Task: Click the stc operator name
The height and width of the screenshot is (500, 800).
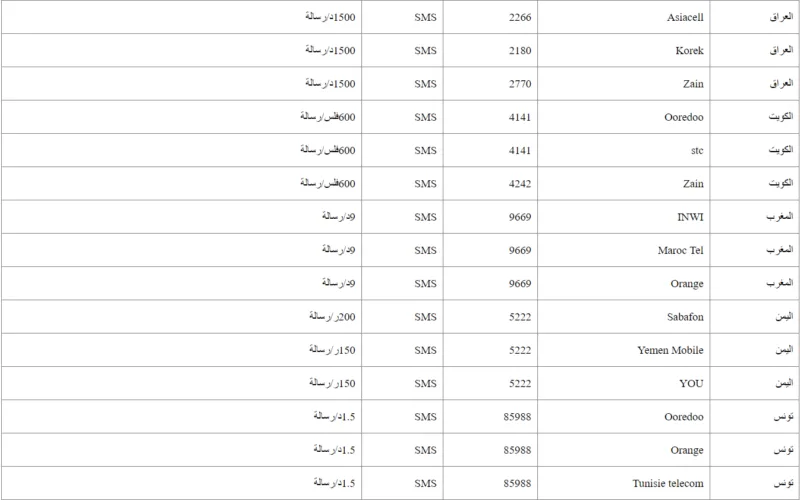Action: click(696, 150)
